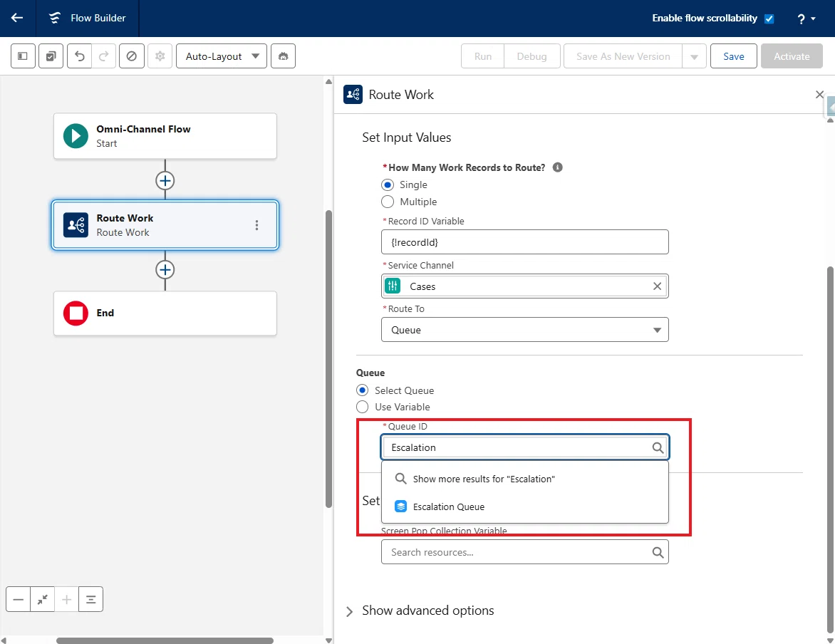Zoom out the canvas
Viewport: 835px width, 644px height.
[x=18, y=600]
